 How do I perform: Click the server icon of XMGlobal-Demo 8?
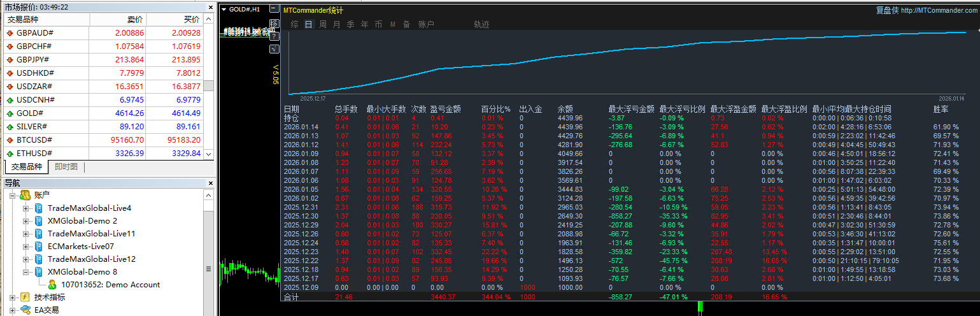[38, 272]
